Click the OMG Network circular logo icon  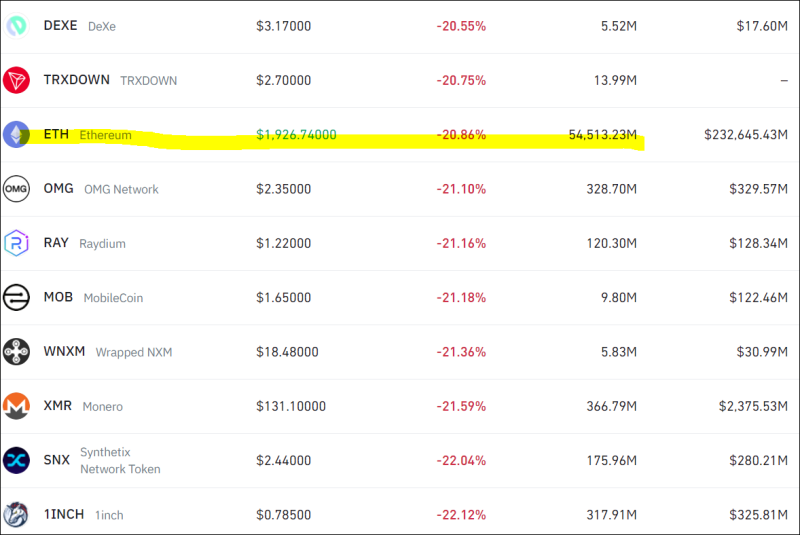point(16,189)
